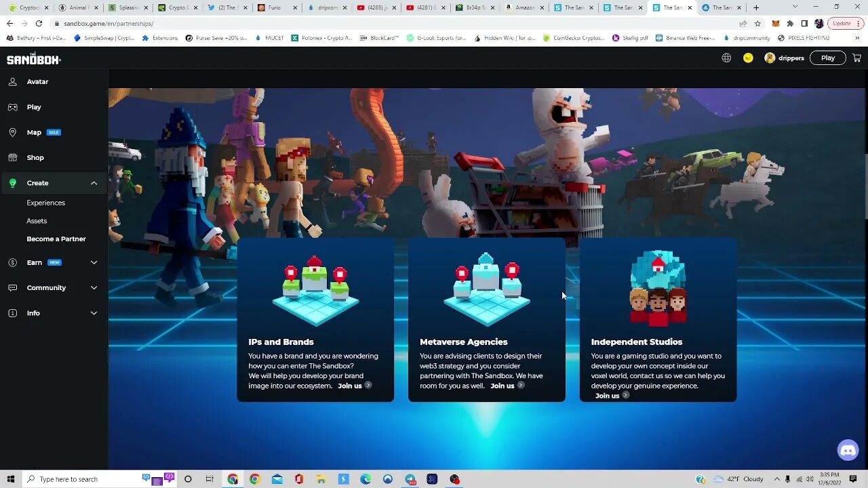This screenshot has width=868, height=488.
Task: Click the IPs and Brands card illustration
Action: pyautogui.click(x=315, y=290)
